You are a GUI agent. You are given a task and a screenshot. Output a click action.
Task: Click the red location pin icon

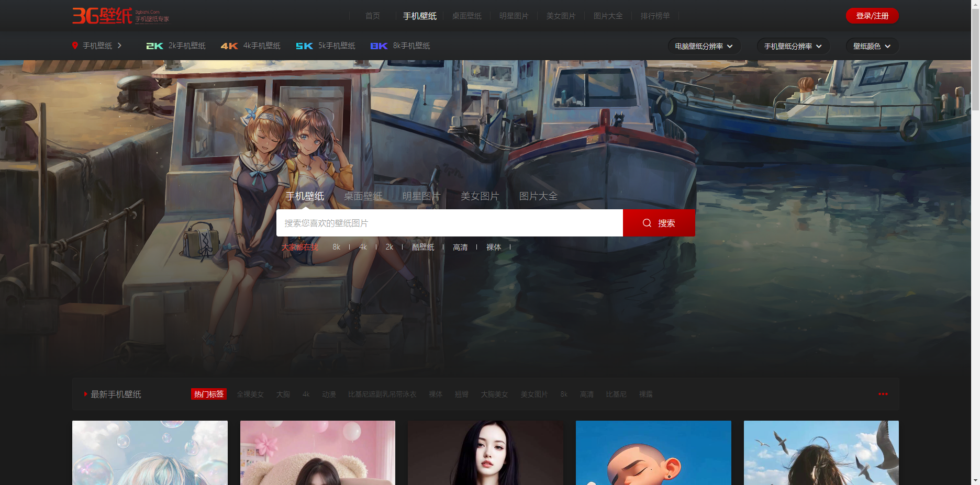click(75, 46)
